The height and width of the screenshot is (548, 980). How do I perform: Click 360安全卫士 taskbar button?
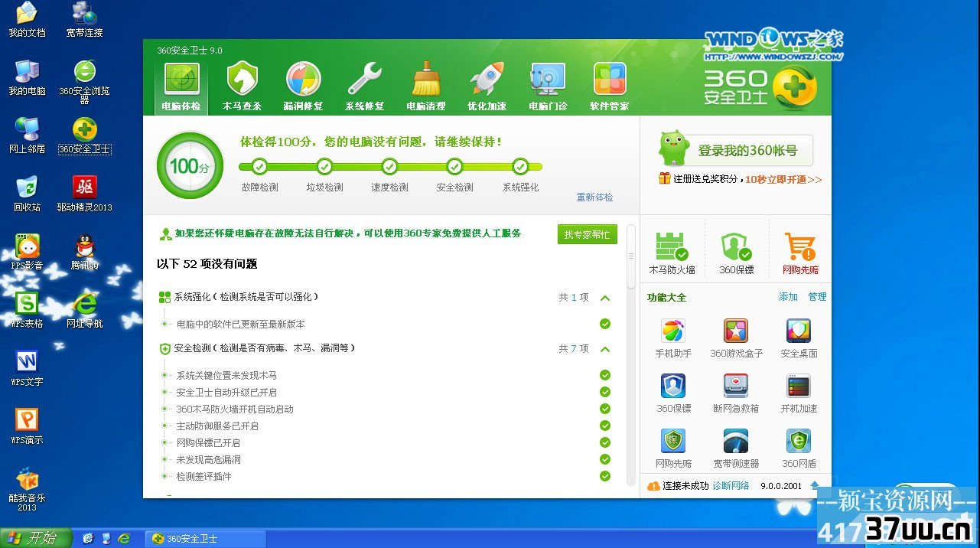pos(207,538)
